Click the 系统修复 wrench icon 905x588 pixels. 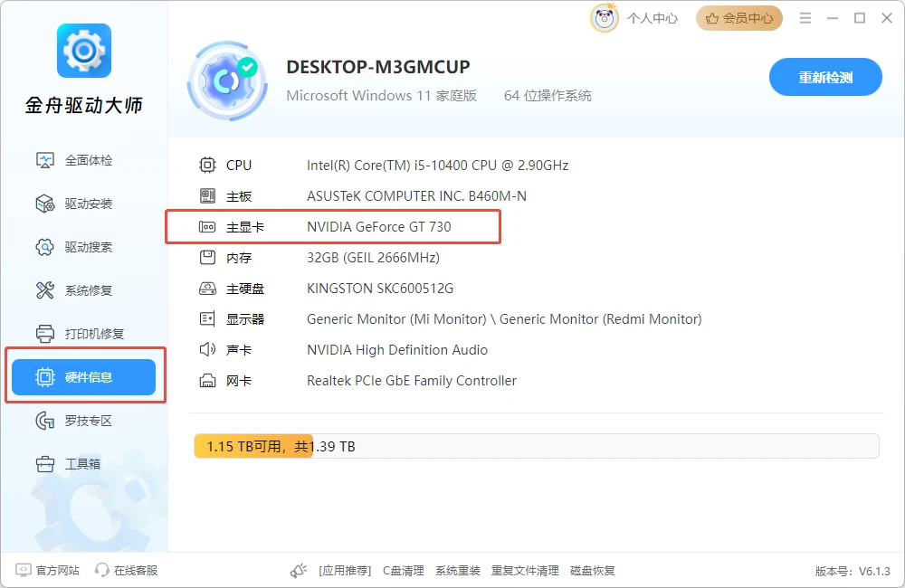coord(45,290)
